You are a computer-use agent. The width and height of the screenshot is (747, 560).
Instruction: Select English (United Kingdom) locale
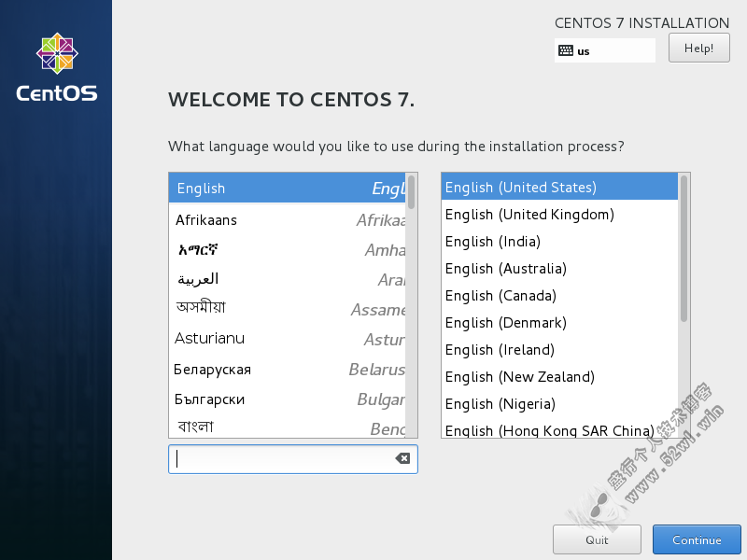[x=559, y=215]
